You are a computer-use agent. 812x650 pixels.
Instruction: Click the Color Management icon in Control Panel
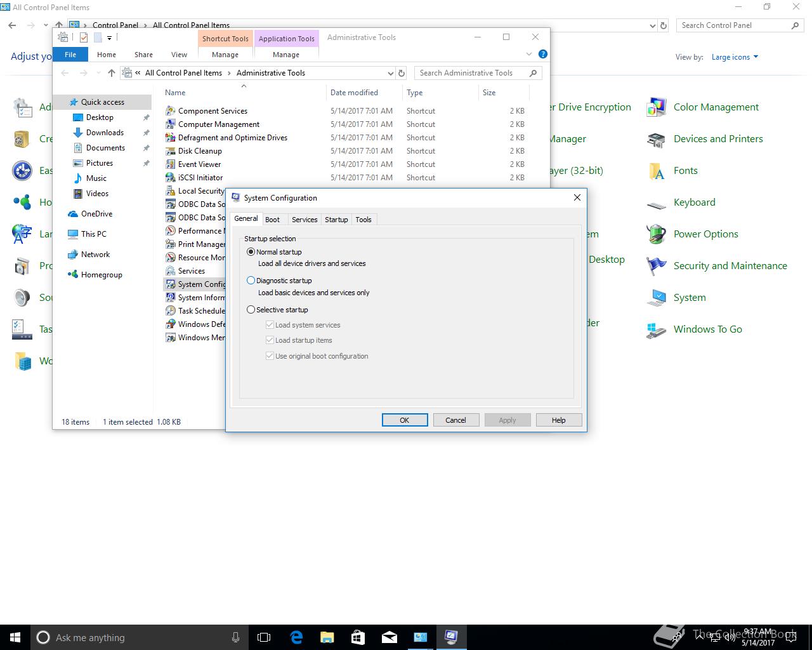pyautogui.click(x=656, y=107)
